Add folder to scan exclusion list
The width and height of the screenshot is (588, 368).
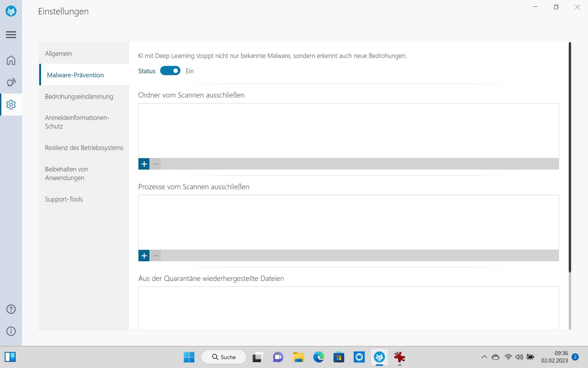point(144,164)
